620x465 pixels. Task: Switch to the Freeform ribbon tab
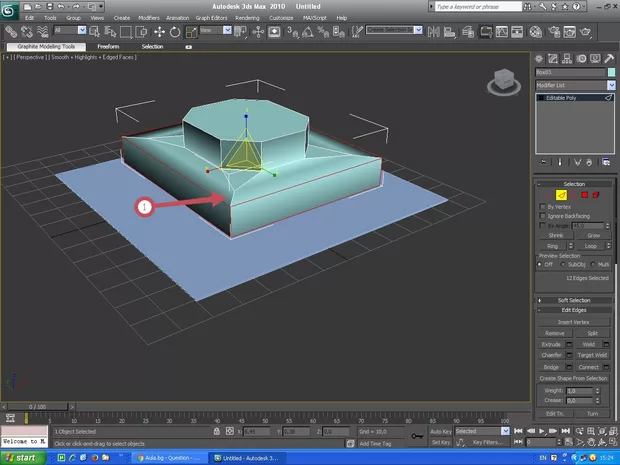point(107,46)
